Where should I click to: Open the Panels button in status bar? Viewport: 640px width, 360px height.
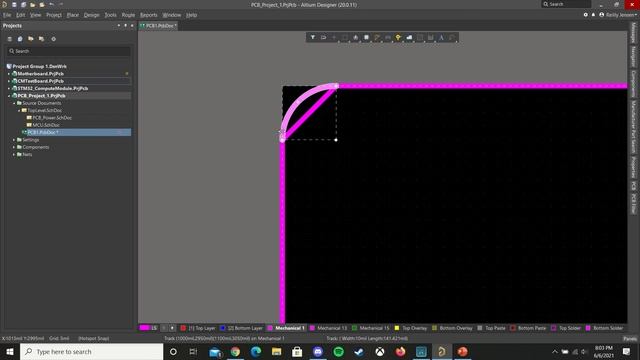pos(630,338)
